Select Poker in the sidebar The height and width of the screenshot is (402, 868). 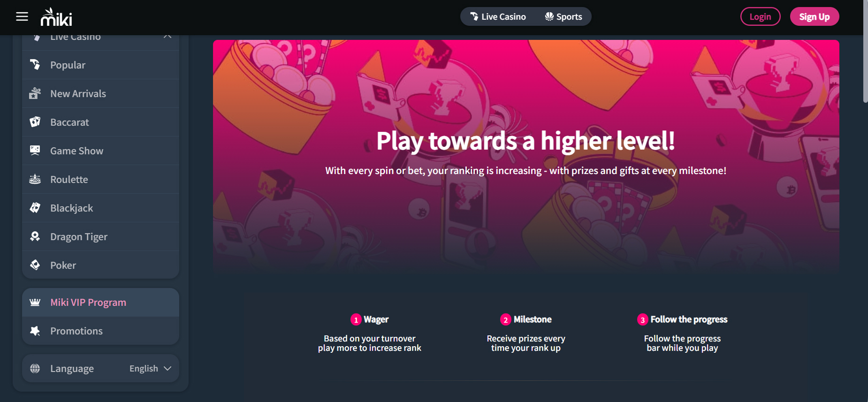(x=100, y=265)
